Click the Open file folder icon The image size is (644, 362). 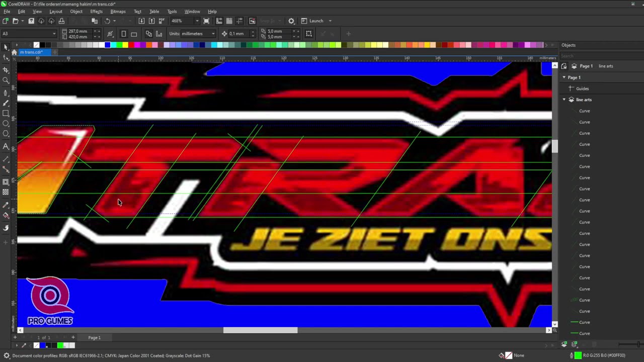(x=15, y=21)
